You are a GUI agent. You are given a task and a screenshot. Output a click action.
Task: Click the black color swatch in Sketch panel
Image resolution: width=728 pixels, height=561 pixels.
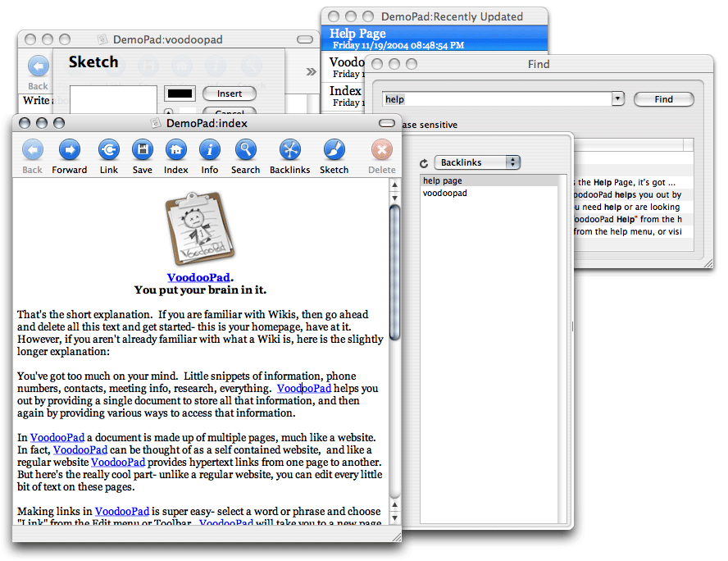click(x=180, y=93)
